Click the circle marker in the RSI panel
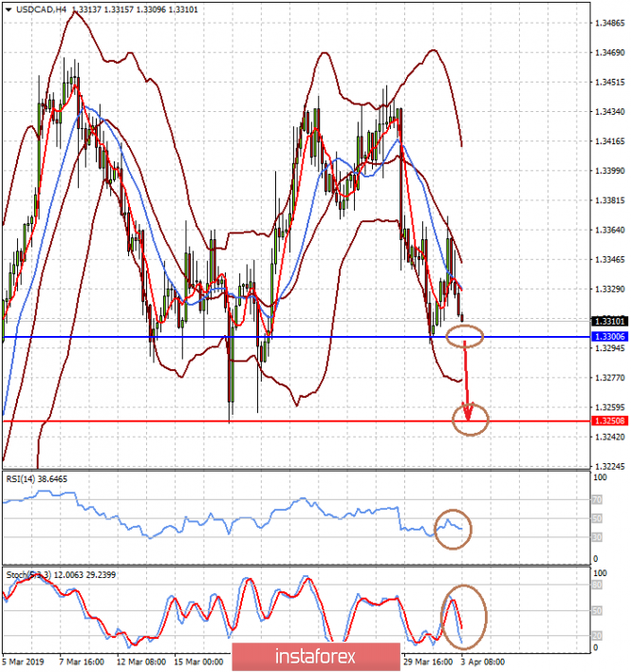The image size is (631, 672). (454, 528)
